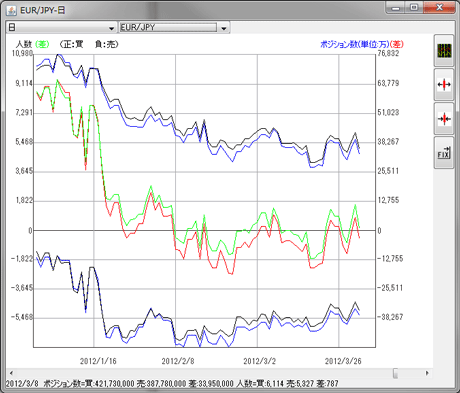Click the compress horizontally arrows icon
Screen dimensions: 460x393
click(444, 119)
